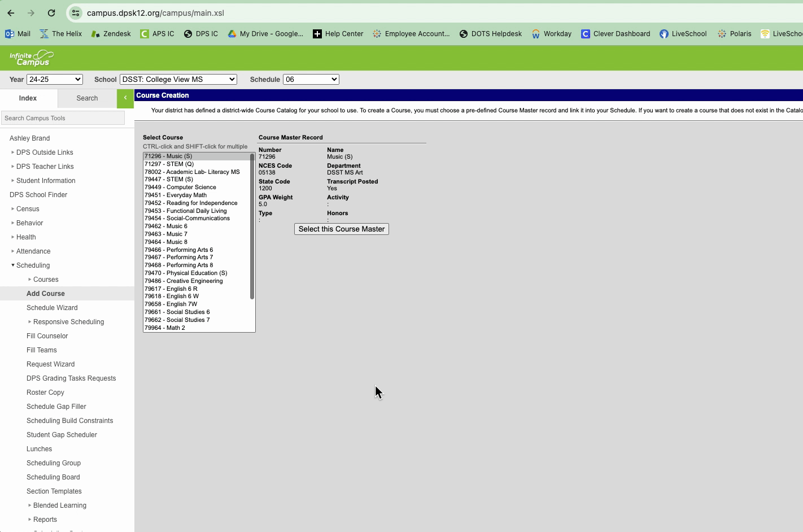Open the DPS IC bookmark
Screen dimensions: 803x532
tap(201, 34)
